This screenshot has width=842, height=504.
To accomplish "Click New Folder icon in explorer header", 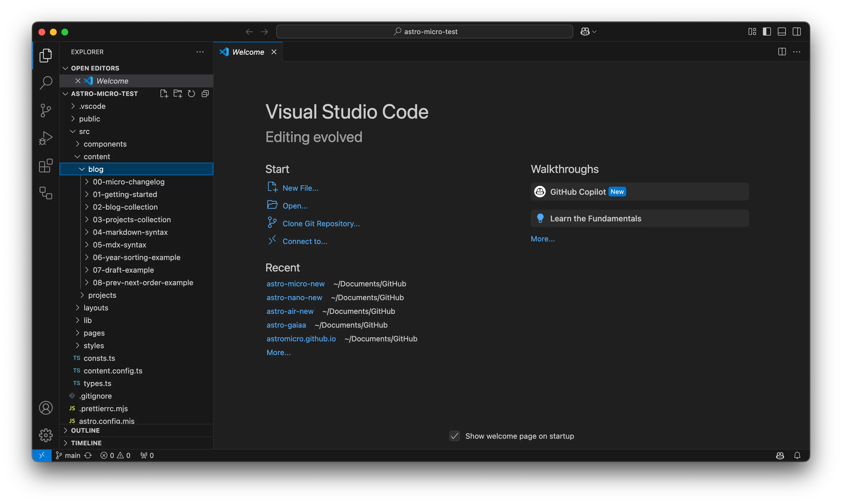I will click(x=178, y=93).
